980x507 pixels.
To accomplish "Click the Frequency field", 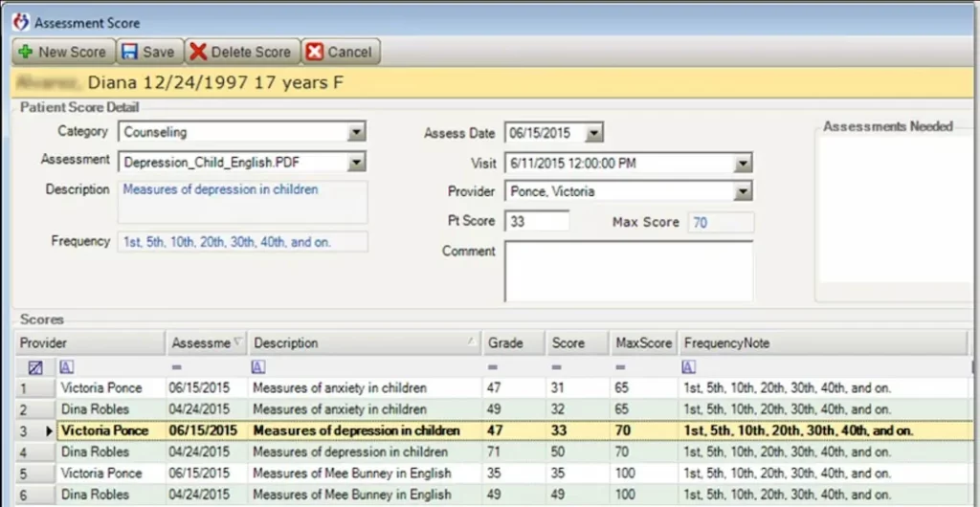I will coord(243,242).
